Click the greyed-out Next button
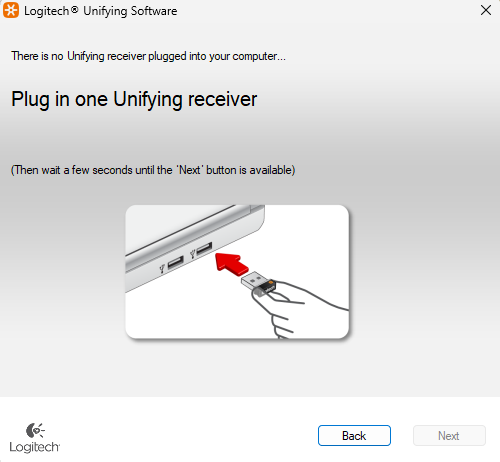The height and width of the screenshot is (462, 500). coord(449,435)
